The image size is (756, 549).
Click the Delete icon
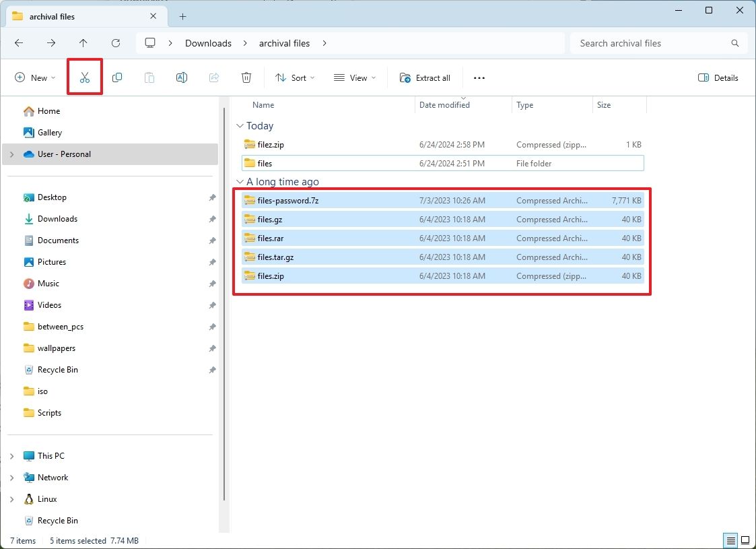click(x=246, y=77)
